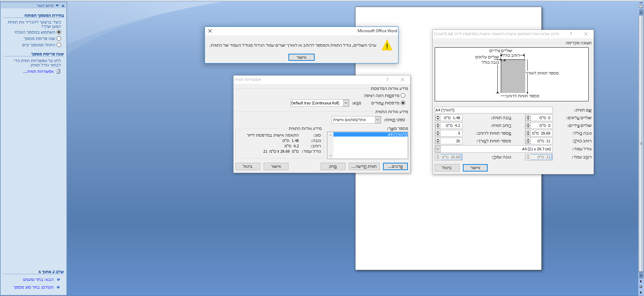Click the label name field 'שם תווית'
This screenshot has width=644, height=296.
(494, 110)
